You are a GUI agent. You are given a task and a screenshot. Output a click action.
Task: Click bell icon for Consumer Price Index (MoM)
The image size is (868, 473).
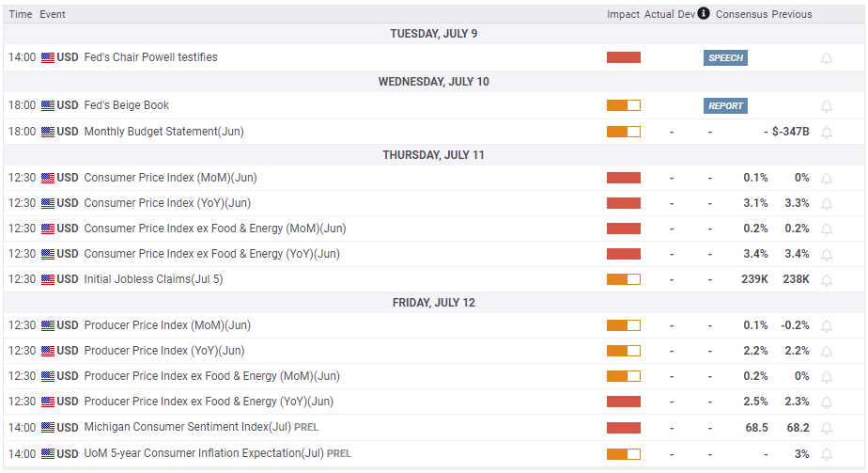(827, 178)
